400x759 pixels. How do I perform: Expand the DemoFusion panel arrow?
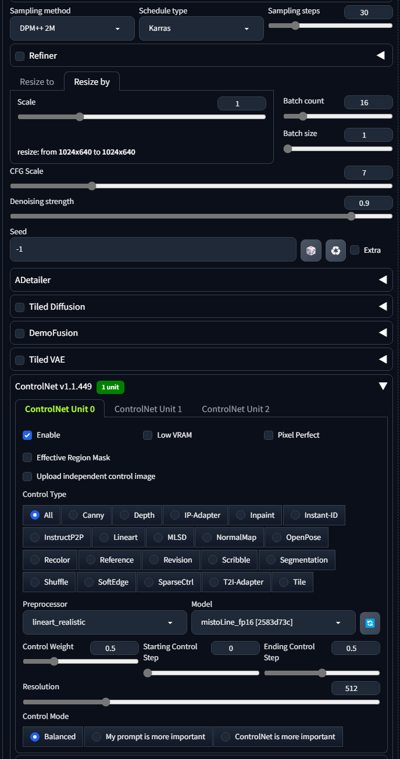pos(383,333)
